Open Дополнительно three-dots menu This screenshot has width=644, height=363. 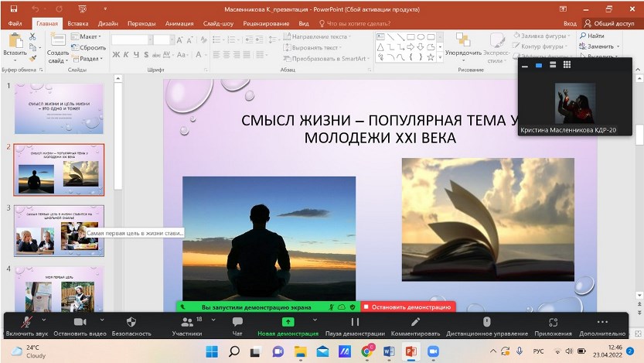click(602, 322)
